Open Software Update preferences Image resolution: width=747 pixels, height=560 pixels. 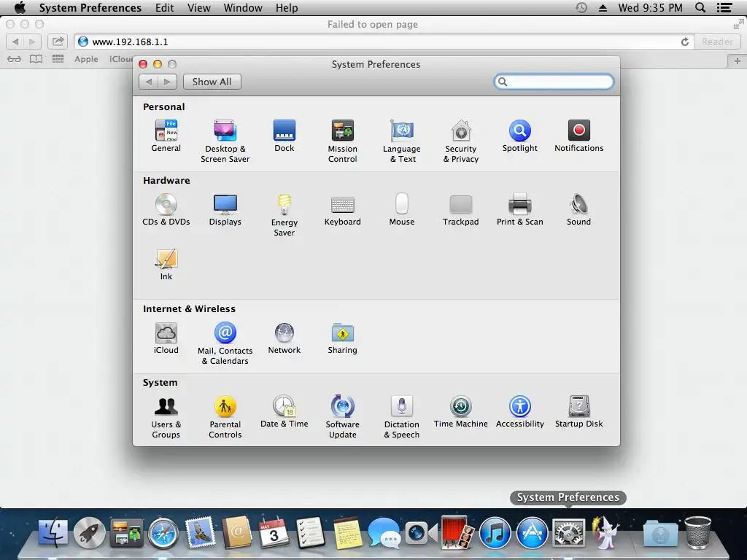343,417
